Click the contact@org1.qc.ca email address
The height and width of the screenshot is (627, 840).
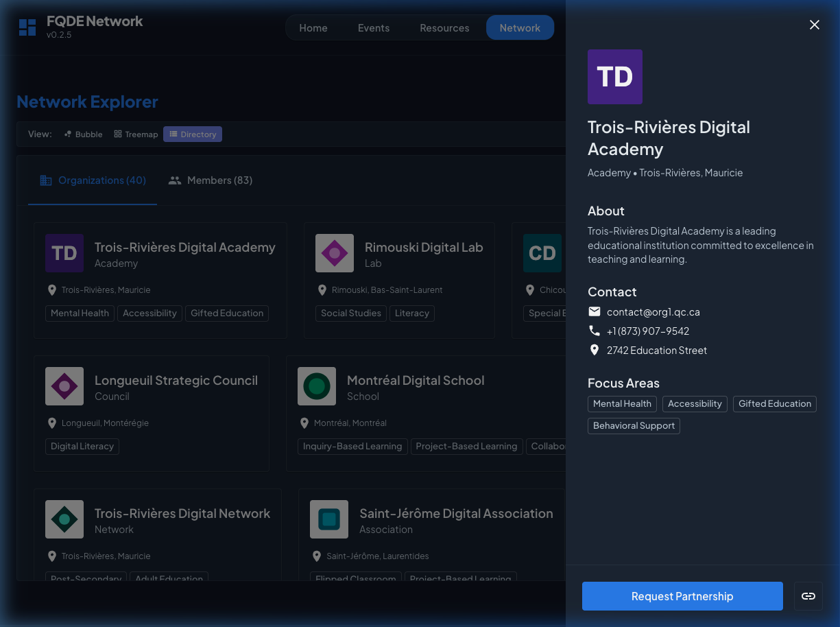pos(653,312)
